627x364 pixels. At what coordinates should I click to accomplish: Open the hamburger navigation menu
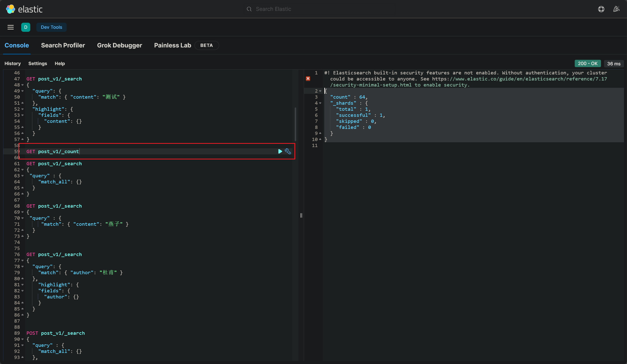(x=11, y=27)
